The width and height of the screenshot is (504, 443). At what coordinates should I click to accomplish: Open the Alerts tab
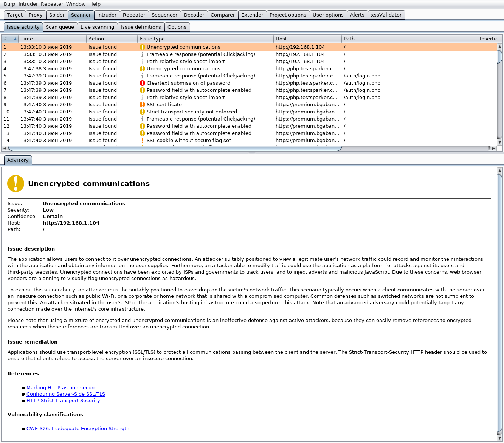tap(357, 15)
